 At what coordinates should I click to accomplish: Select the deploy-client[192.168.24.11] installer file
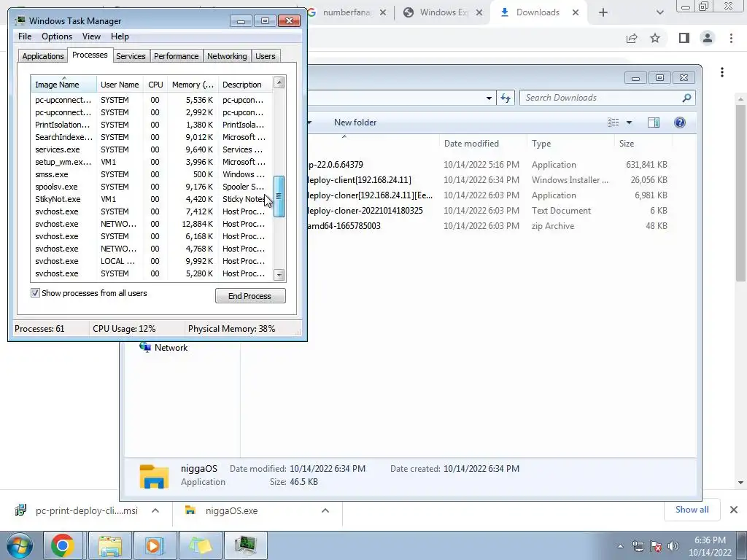488,180
